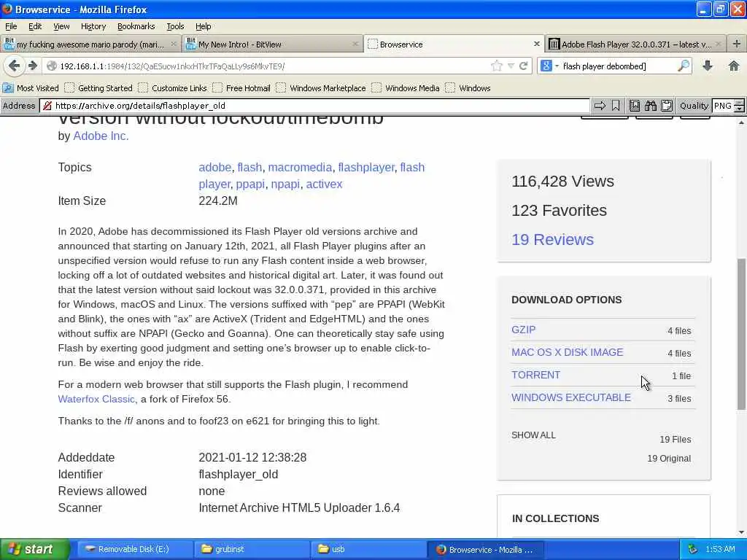Click the Browservice clipboard icon
The height and width of the screenshot is (560, 747).
667,106
